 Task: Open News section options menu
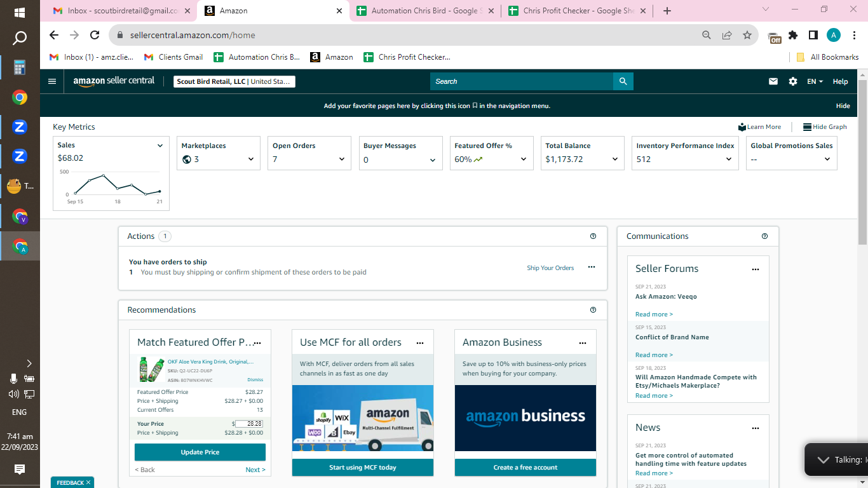[x=756, y=428]
